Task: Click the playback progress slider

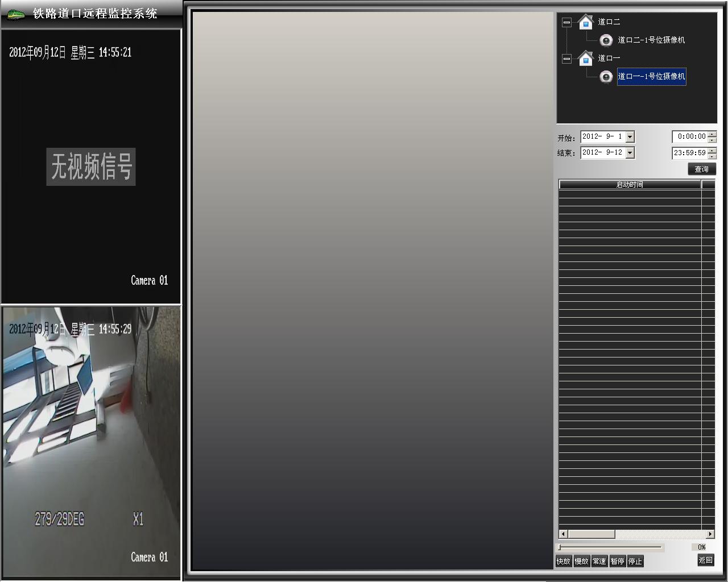Action: [x=610, y=547]
